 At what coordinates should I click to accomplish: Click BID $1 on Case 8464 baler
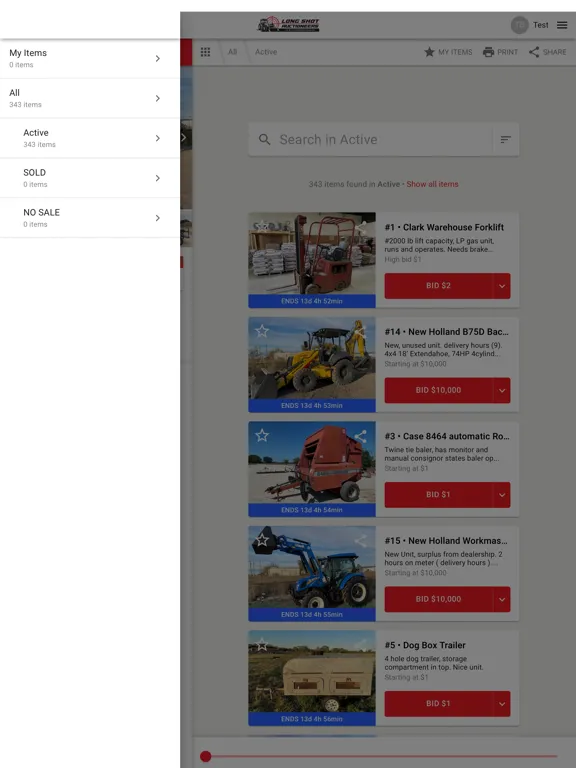439,495
